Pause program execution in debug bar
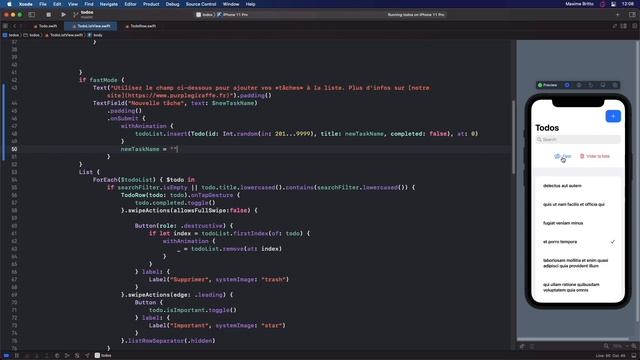Screen dimensions: 640x360 pos(17,356)
